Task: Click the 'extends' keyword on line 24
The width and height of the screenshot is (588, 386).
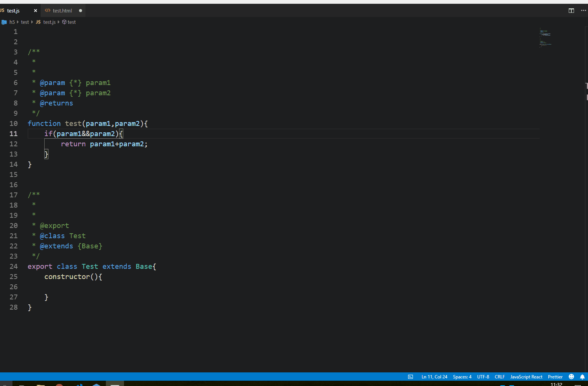Action: 117,267
